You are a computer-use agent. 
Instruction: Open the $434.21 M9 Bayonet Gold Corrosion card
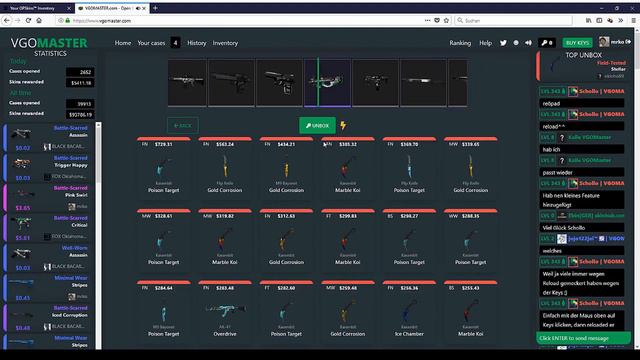(286, 167)
